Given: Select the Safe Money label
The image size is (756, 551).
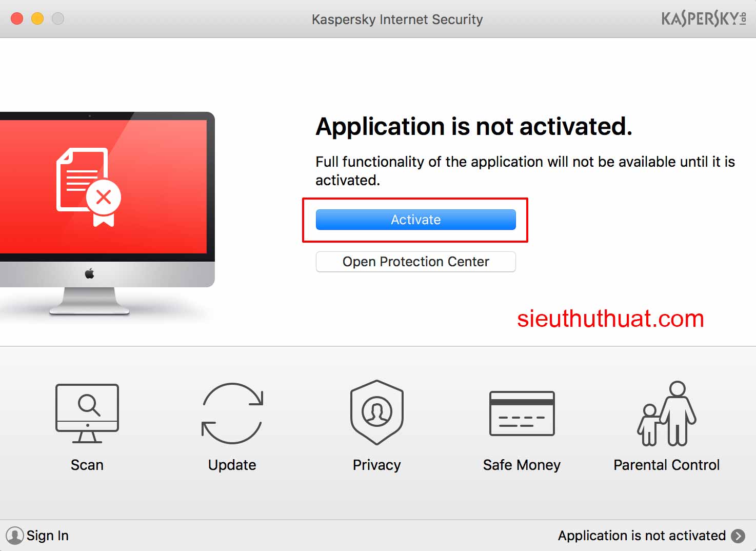Looking at the screenshot, I should point(522,465).
